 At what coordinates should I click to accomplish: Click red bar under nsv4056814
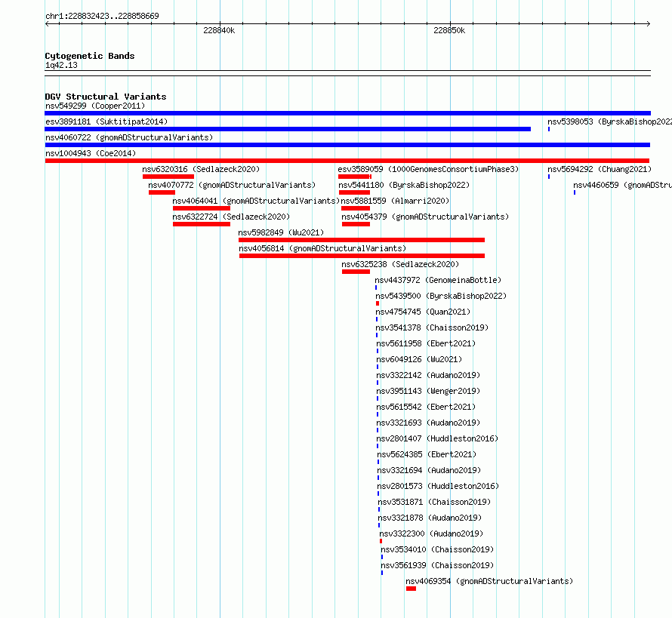[x=362, y=256]
